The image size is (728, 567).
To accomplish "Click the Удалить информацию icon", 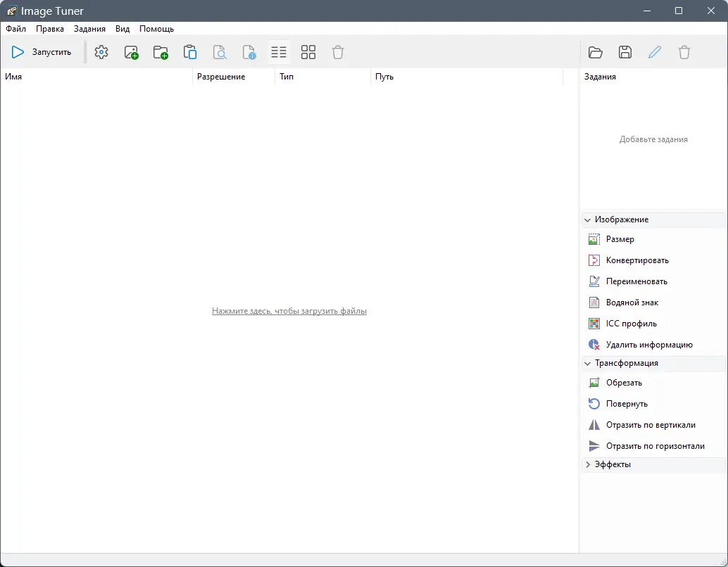I will [594, 345].
